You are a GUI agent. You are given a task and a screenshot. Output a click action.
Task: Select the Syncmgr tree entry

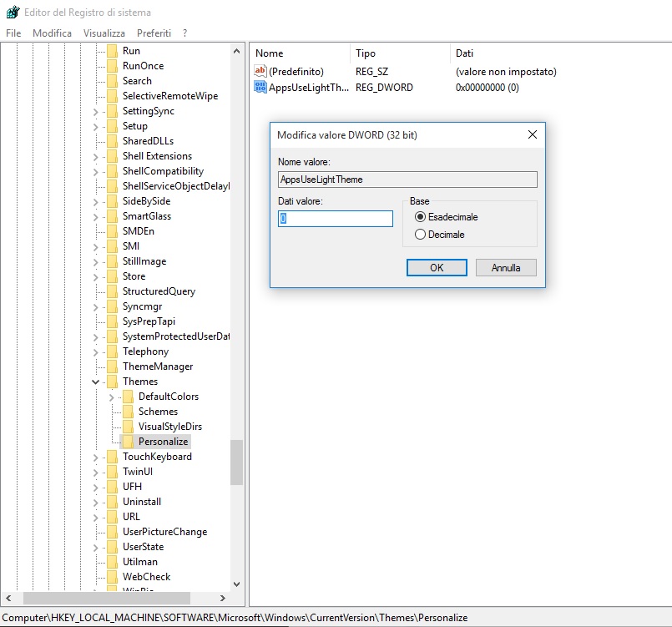pos(142,306)
